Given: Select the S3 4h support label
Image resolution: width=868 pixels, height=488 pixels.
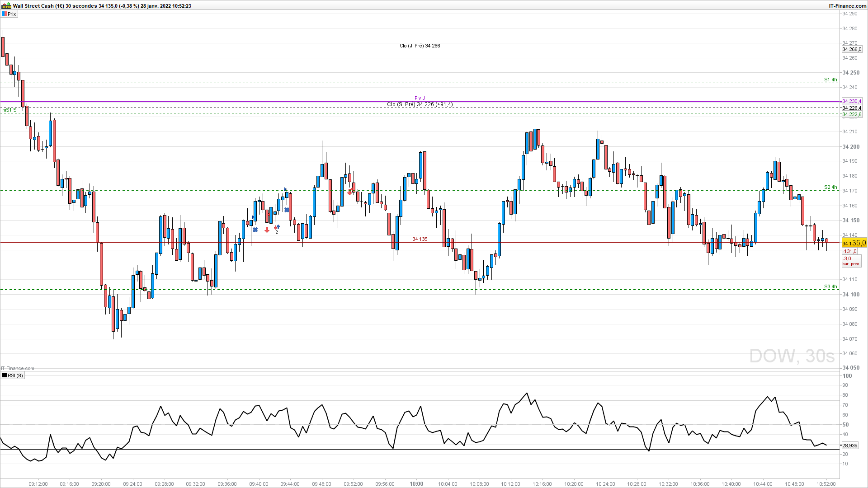Looking at the screenshot, I should (x=830, y=286).
